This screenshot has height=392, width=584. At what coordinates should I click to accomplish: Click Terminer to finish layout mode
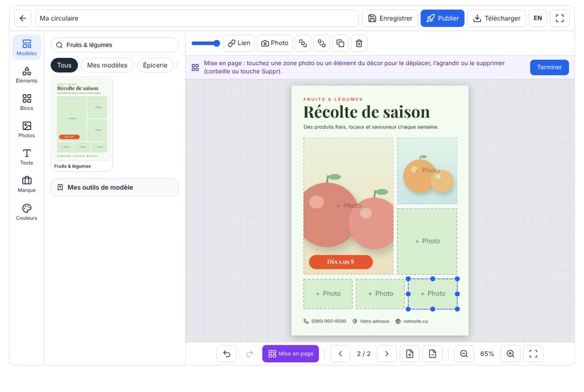point(549,67)
